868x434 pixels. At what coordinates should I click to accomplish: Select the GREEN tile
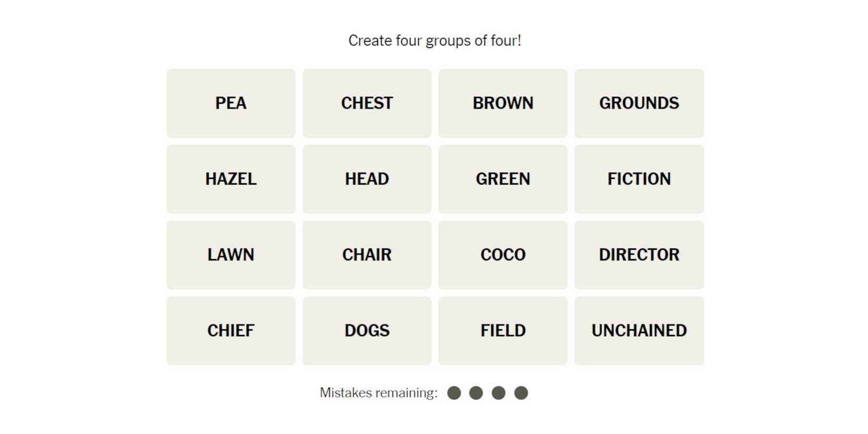[x=502, y=179]
